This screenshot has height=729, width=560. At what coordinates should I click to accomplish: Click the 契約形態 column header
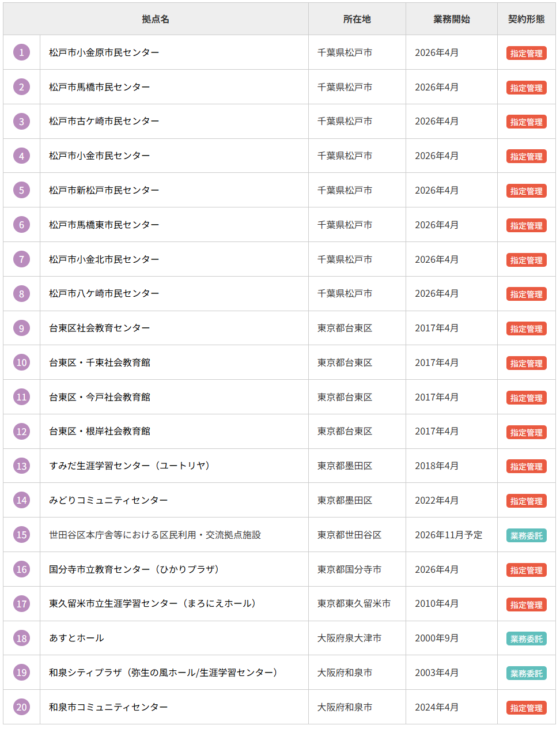(526, 19)
